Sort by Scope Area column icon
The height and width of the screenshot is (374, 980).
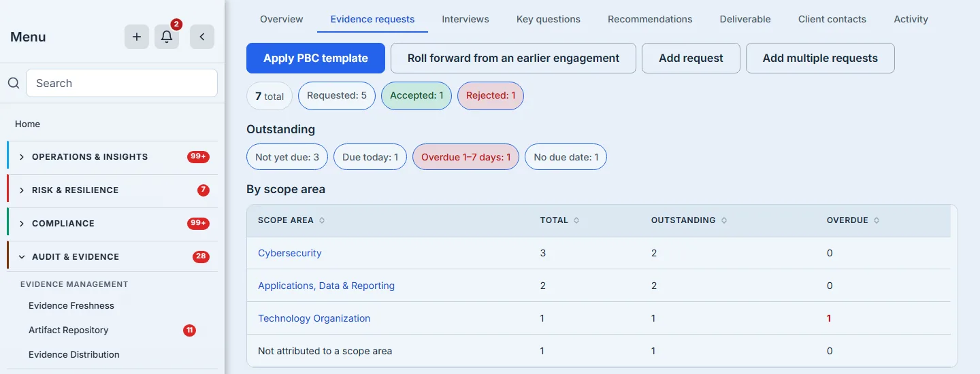point(322,220)
